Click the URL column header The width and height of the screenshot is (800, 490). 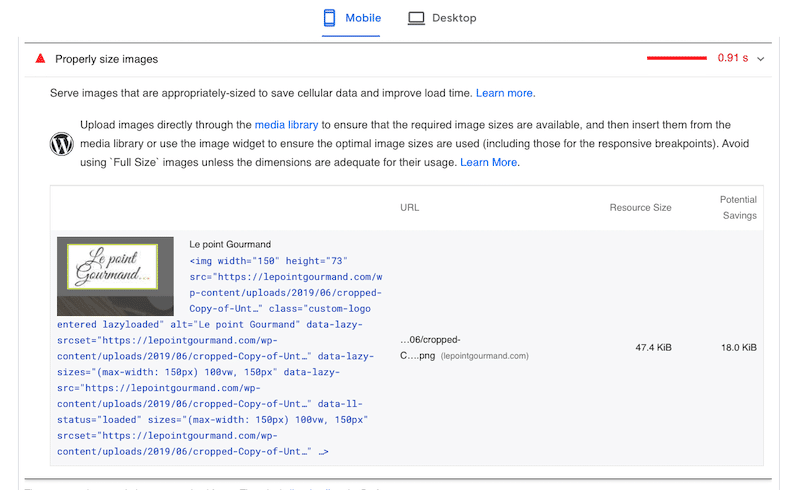tap(410, 208)
